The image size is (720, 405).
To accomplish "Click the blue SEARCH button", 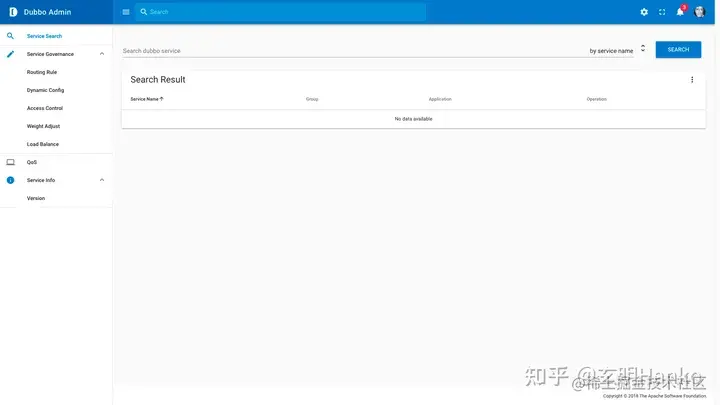I will [678, 50].
